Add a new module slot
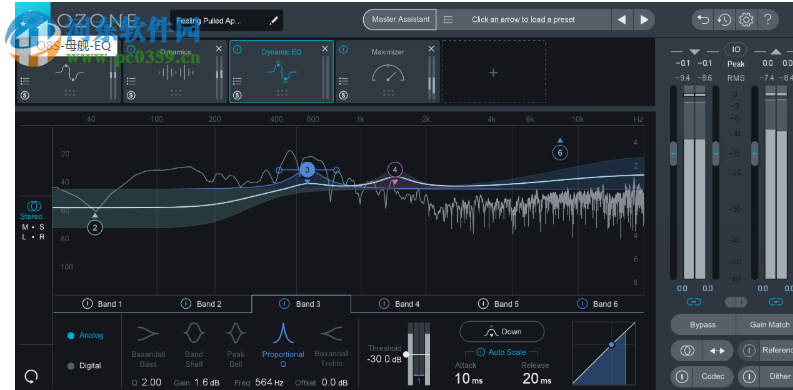 coord(494,72)
